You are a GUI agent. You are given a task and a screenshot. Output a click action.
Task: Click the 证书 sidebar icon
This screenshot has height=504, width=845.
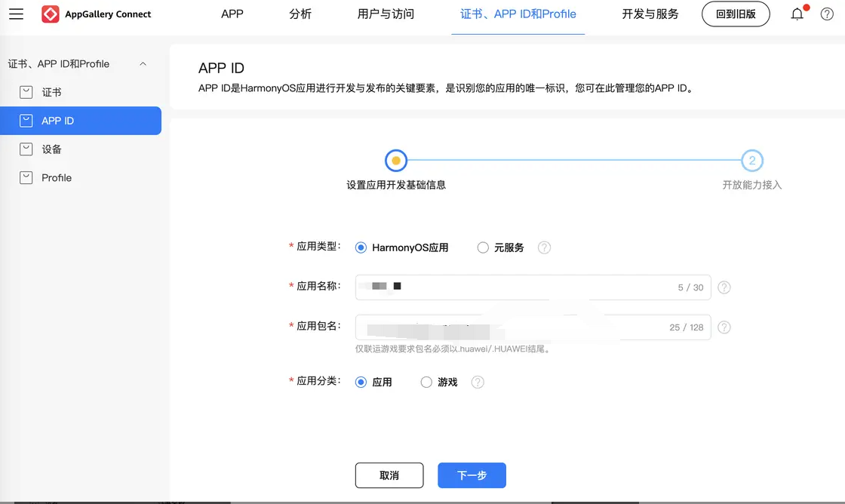click(x=26, y=92)
